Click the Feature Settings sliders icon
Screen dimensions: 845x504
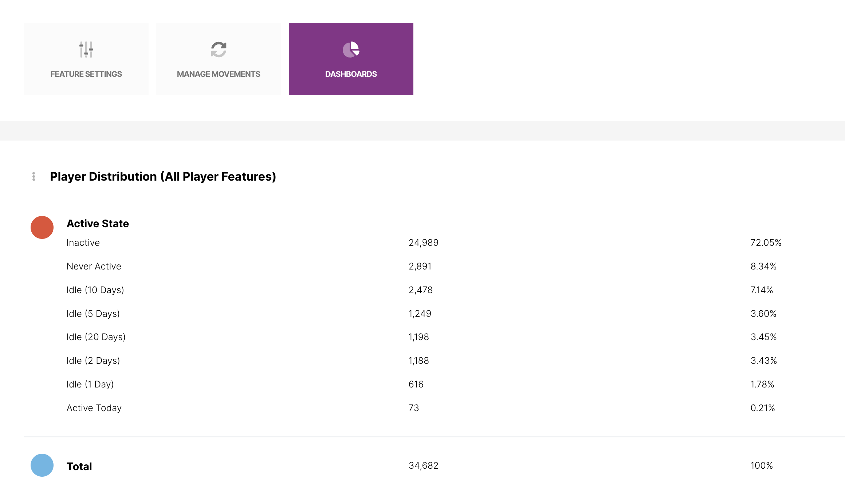tap(86, 50)
